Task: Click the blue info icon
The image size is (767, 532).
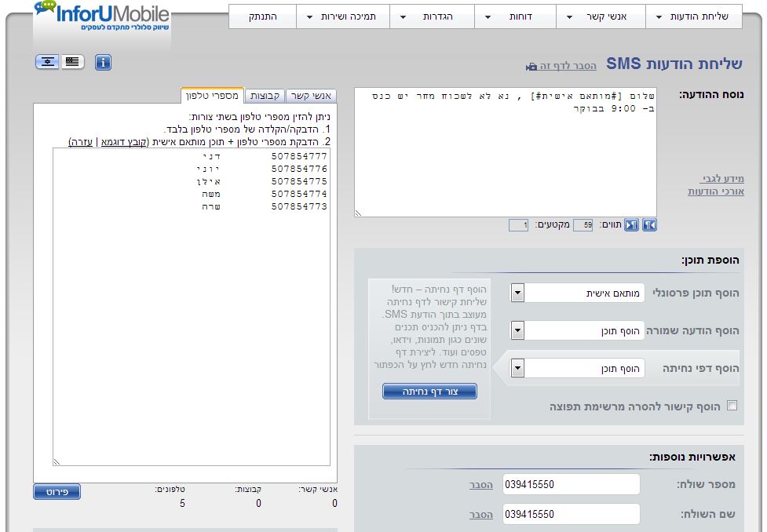Action: pos(103,63)
